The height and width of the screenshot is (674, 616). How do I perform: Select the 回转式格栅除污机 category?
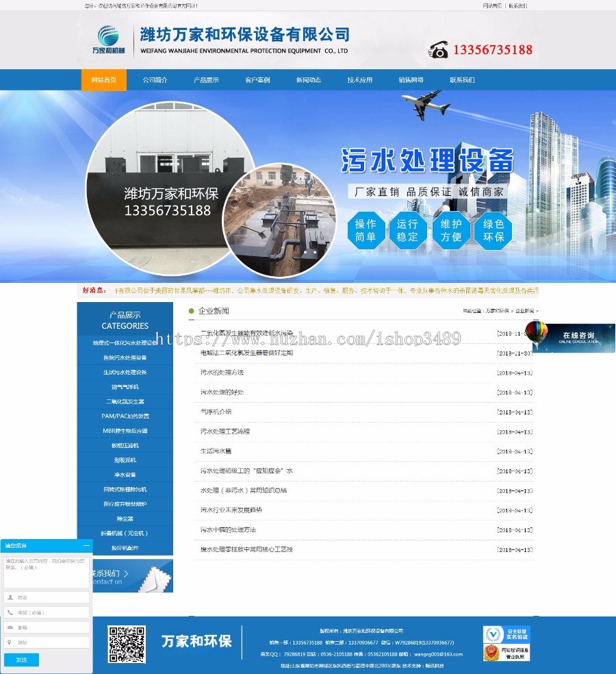coord(125,489)
